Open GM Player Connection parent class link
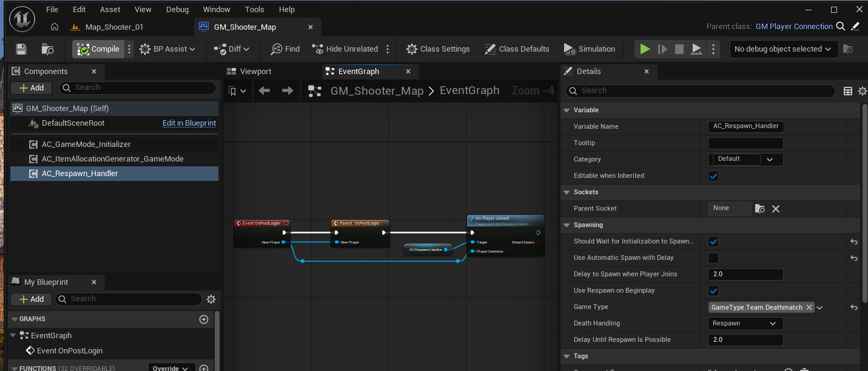This screenshot has width=868, height=371. pyautogui.click(x=794, y=27)
